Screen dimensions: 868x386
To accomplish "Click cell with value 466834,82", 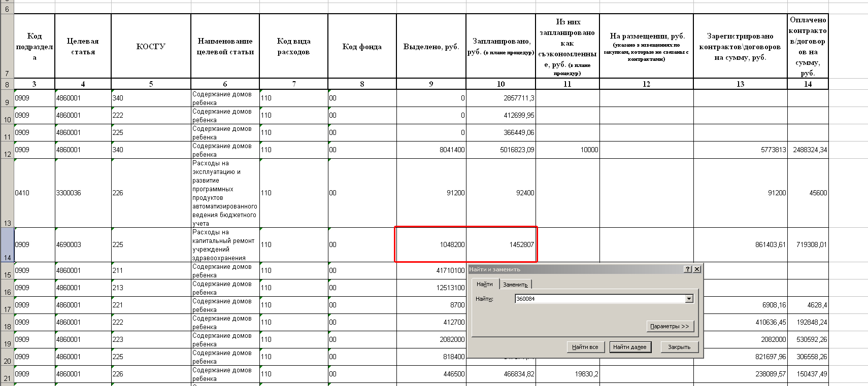I will 501,374.
